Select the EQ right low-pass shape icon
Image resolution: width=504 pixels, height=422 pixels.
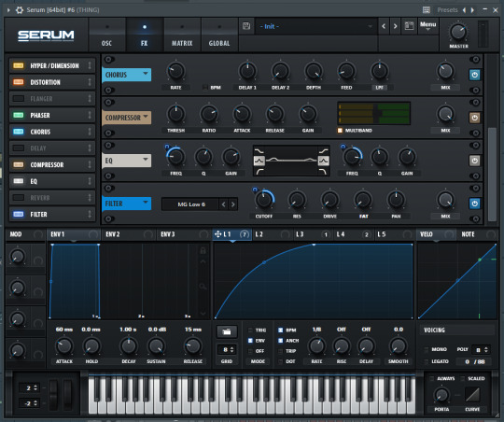(324, 172)
